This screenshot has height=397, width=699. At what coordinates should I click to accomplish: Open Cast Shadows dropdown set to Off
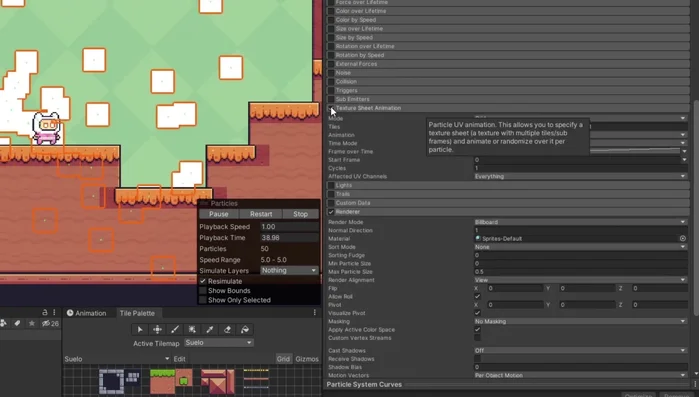coord(580,351)
